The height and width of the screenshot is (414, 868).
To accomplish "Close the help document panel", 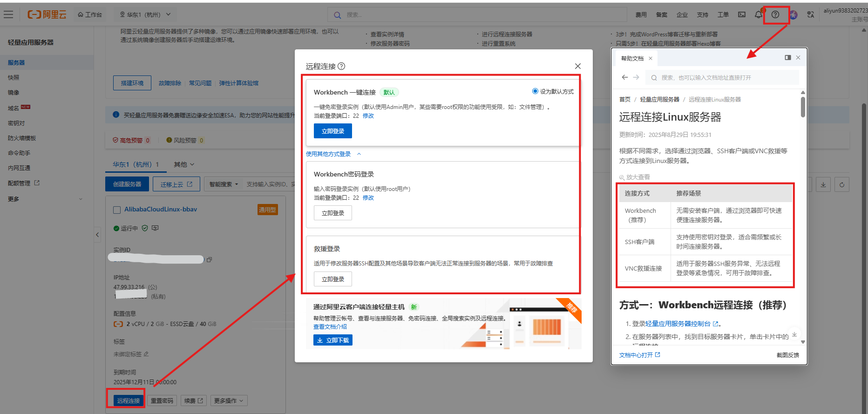I will coord(798,58).
